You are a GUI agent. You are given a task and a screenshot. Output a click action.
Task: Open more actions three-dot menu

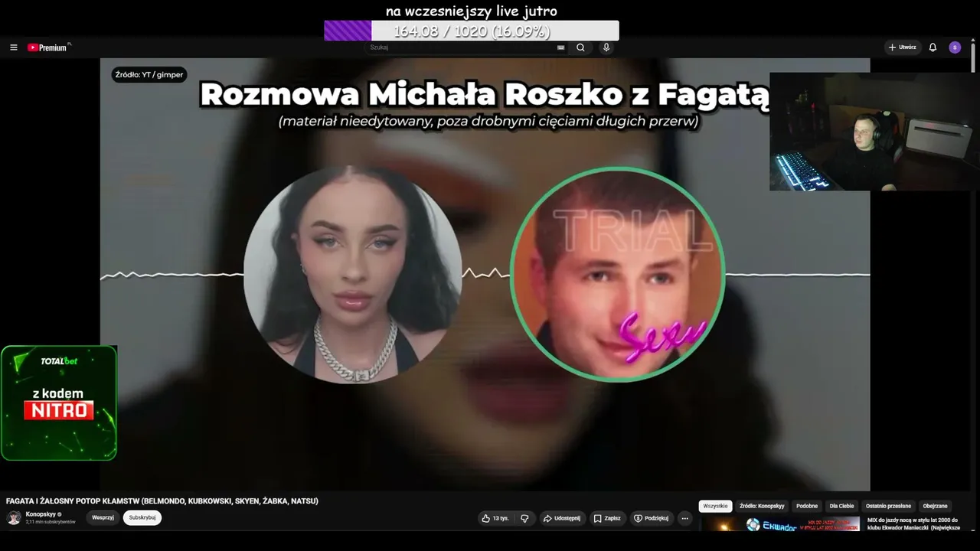pos(685,518)
